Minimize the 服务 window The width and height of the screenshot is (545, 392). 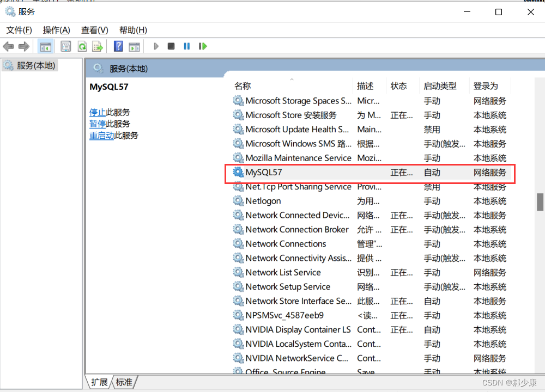467,12
